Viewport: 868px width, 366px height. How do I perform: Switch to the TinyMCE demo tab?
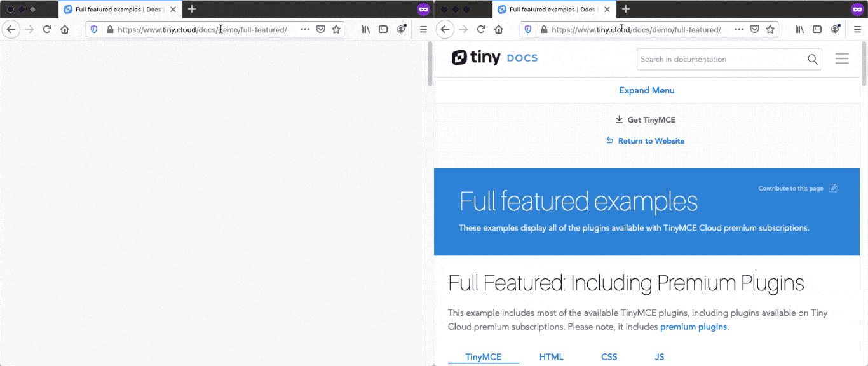coord(484,356)
